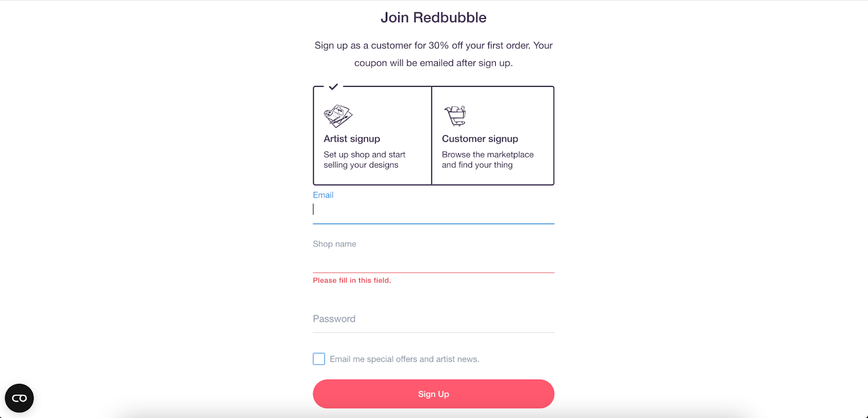Click the blue Email label
Viewport: 868px width, 418px height.
[323, 195]
